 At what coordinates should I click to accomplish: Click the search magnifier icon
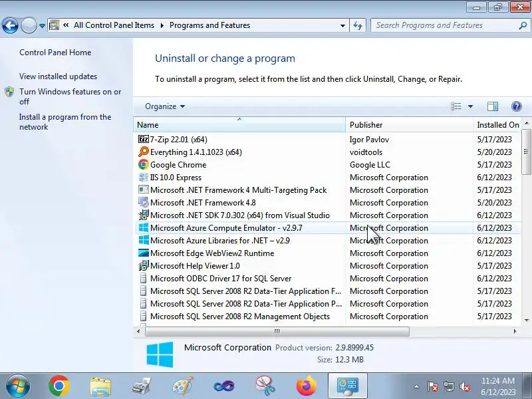[x=523, y=25]
